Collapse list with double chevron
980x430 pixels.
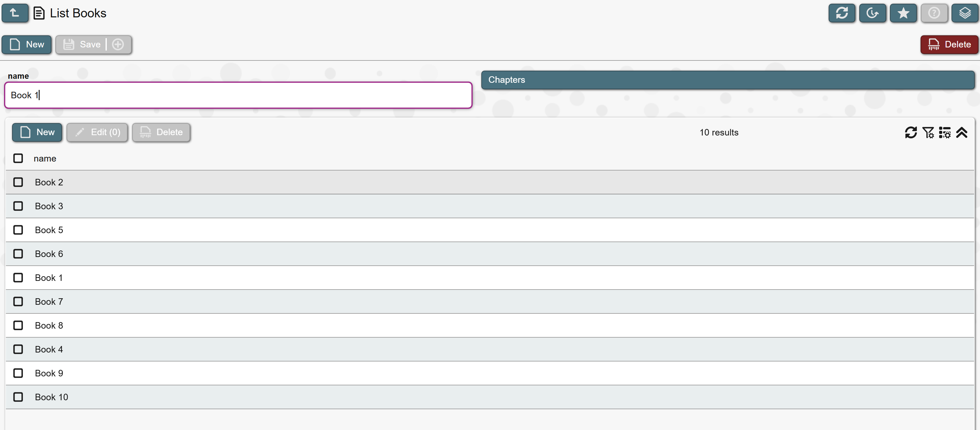pyautogui.click(x=962, y=133)
